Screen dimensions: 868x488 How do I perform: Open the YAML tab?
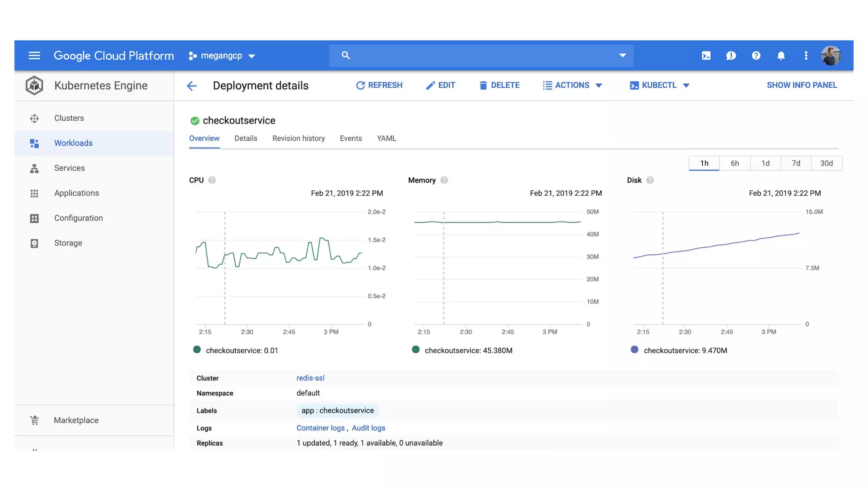[x=387, y=139]
